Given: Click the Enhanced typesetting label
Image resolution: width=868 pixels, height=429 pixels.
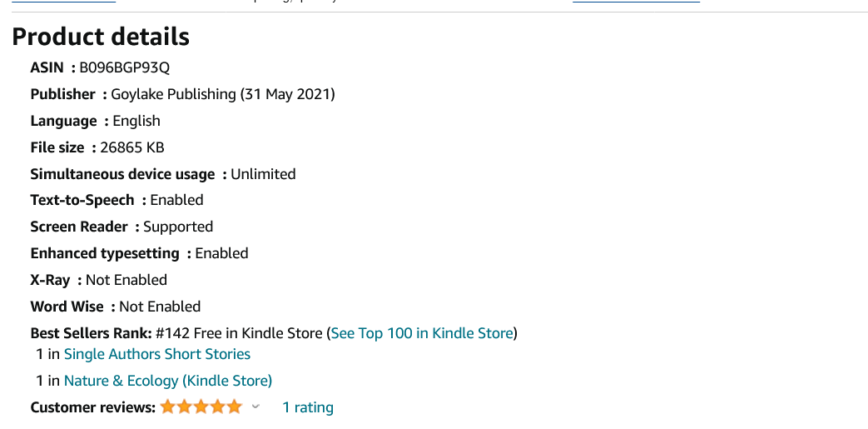Looking at the screenshot, I should pyautogui.click(x=105, y=253).
